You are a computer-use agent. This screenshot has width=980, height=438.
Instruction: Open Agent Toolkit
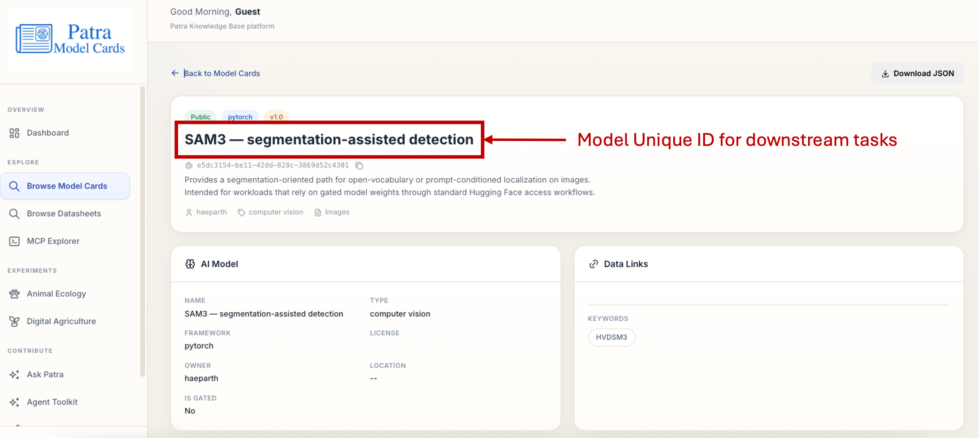tap(52, 402)
